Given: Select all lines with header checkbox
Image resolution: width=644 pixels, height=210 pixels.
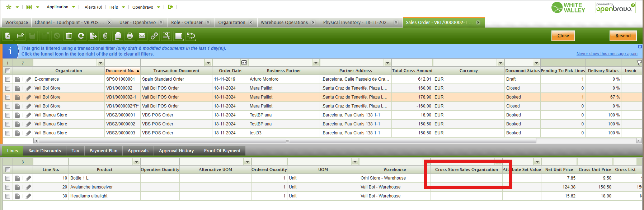Looking at the screenshot, I should pos(8,170).
